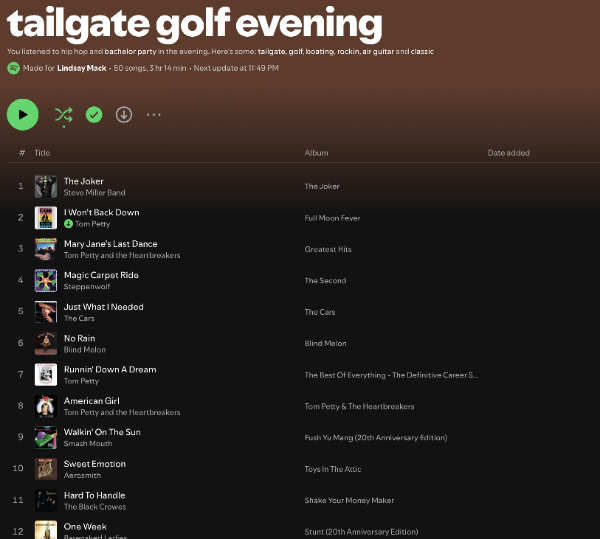
Task: Select the Runnin' Down A Dream track title
Action: click(110, 370)
